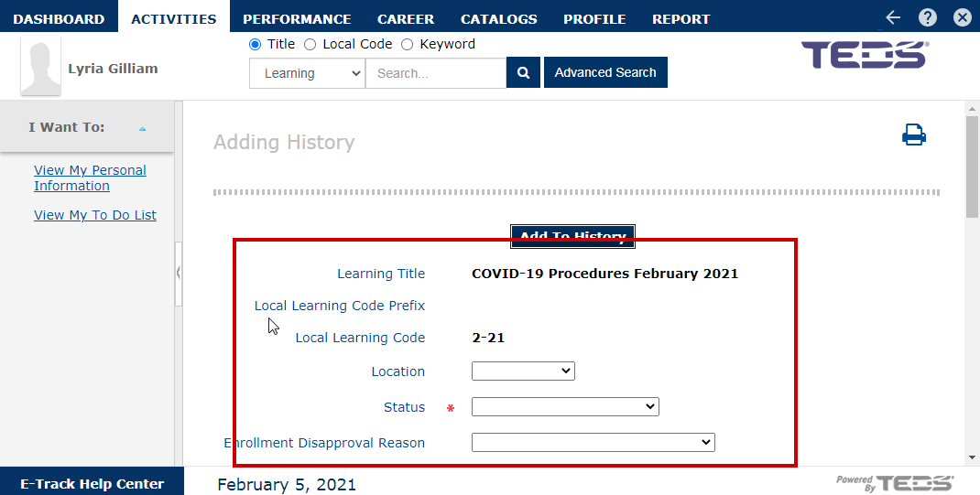Open the help question mark icon
Screen dimensions: 980x495
point(928,17)
